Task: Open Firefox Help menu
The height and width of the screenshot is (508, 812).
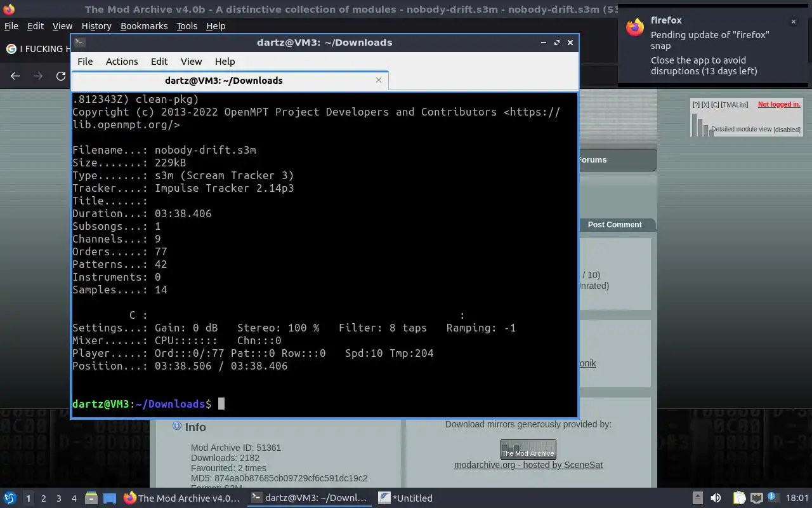Action: click(216, 26)
